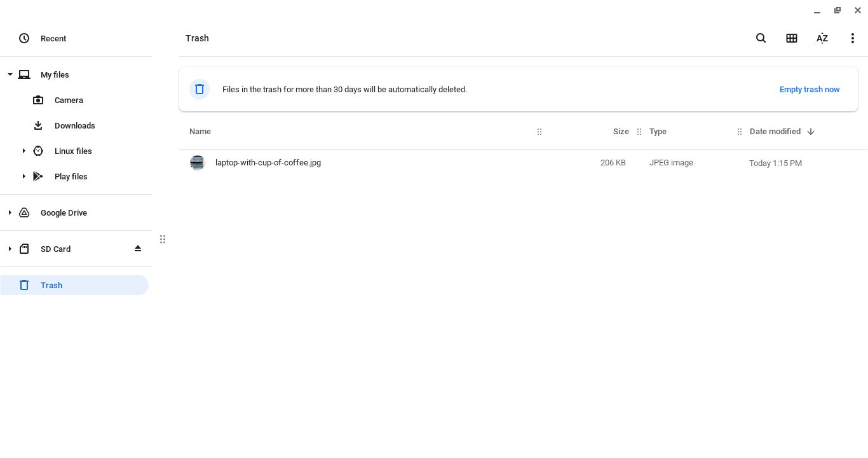Change the sort order with the A-Z icon
868x458 pixels.
click(x=822, y=38)
